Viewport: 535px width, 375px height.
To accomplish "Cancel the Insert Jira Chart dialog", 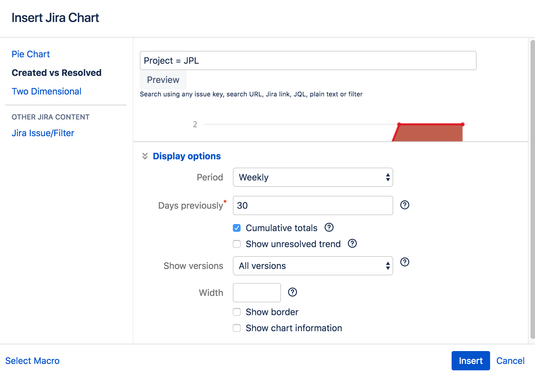I will coord(510,361).
